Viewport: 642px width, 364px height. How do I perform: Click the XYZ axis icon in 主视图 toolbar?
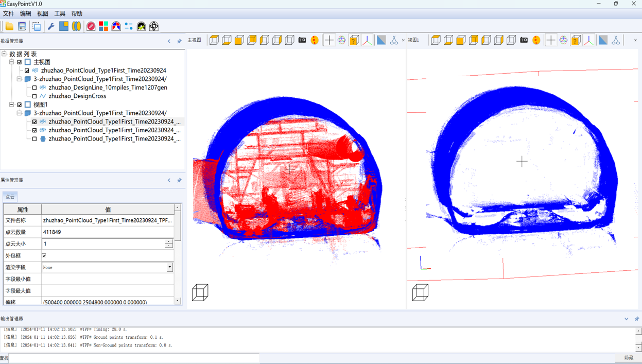pyautogui.click(x=367, y=40)
